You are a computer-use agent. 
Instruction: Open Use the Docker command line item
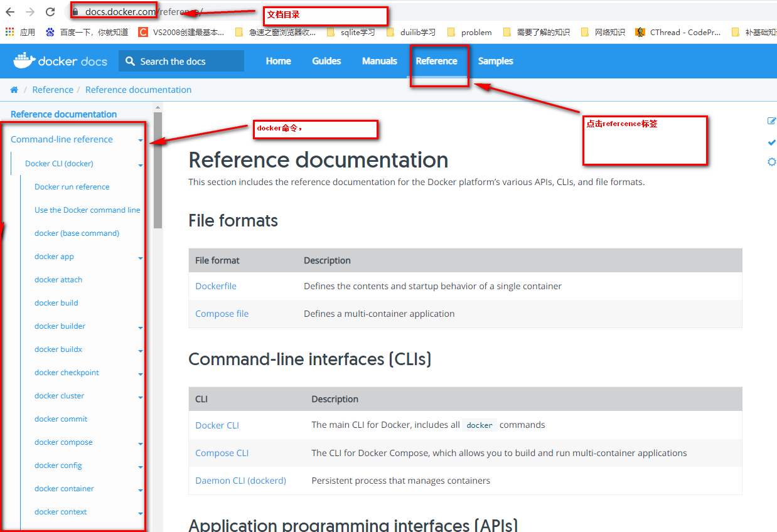tap(87, 210)
